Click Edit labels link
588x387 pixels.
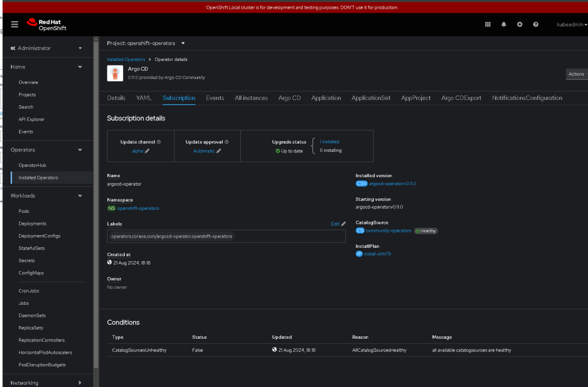pyautogui.click(x=338, y=224)
